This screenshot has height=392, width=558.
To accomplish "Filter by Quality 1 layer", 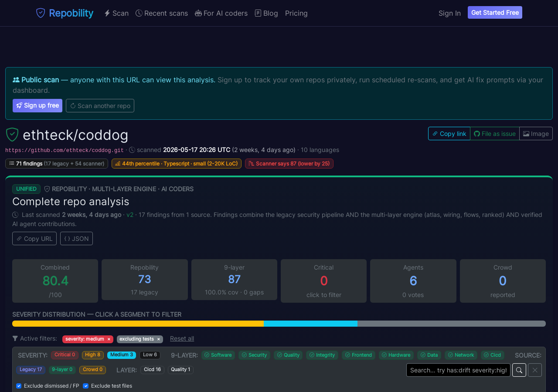I will [180, 370].
